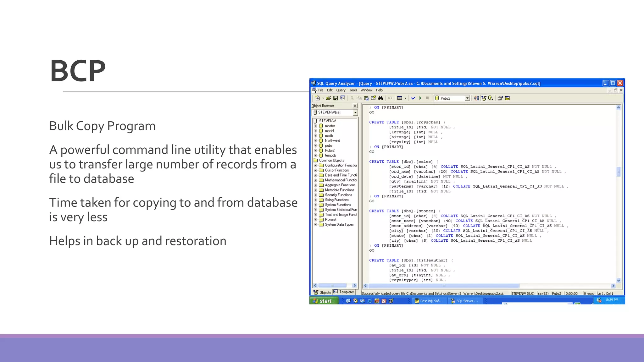Open SQL Server taskbar button
644x362 pixels.
click(x=465, y=301)
